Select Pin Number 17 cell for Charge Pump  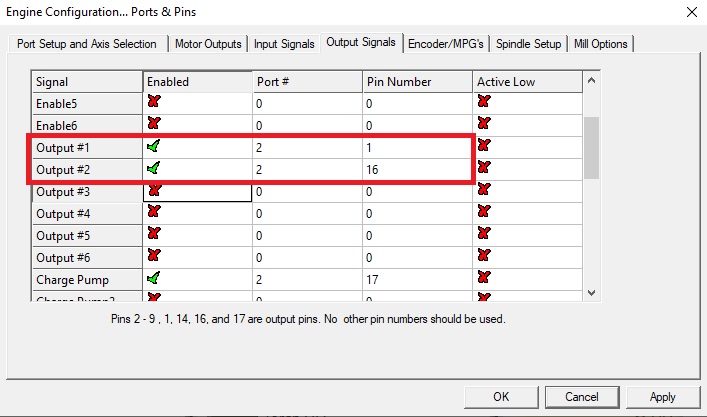tap(418, 280)
